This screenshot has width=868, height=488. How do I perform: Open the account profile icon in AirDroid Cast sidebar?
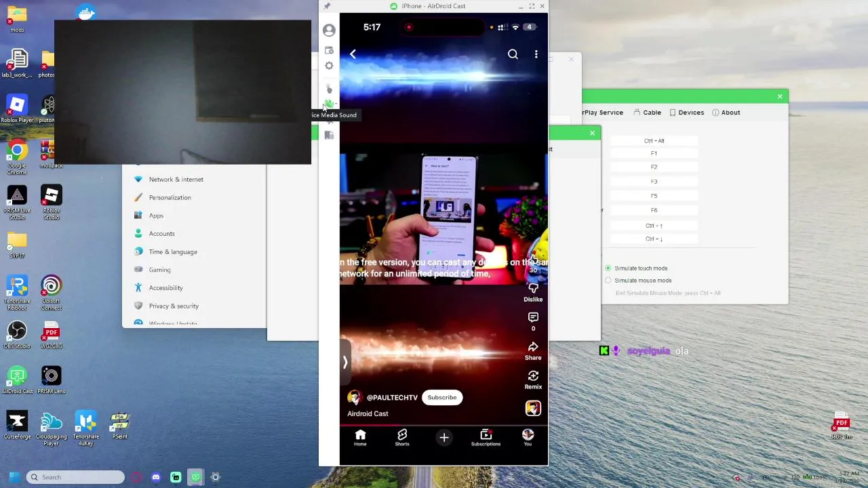click(329, 30)
